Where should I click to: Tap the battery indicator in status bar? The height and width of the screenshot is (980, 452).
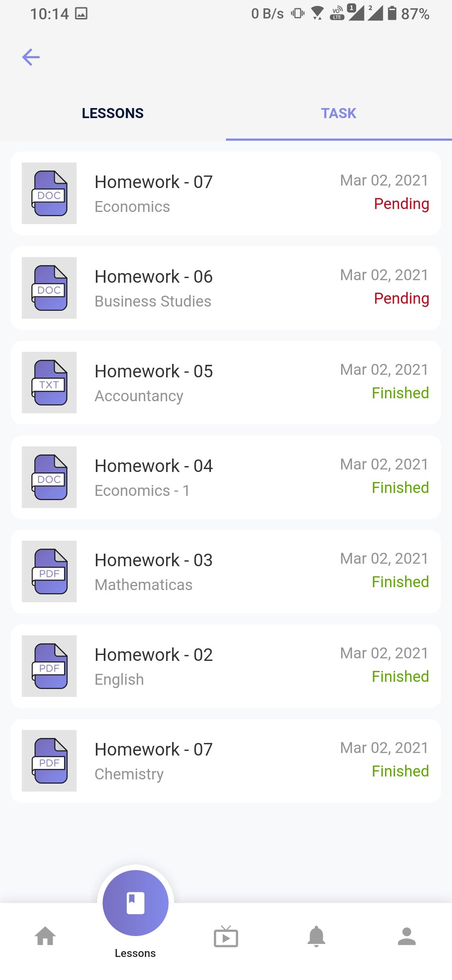392,13
